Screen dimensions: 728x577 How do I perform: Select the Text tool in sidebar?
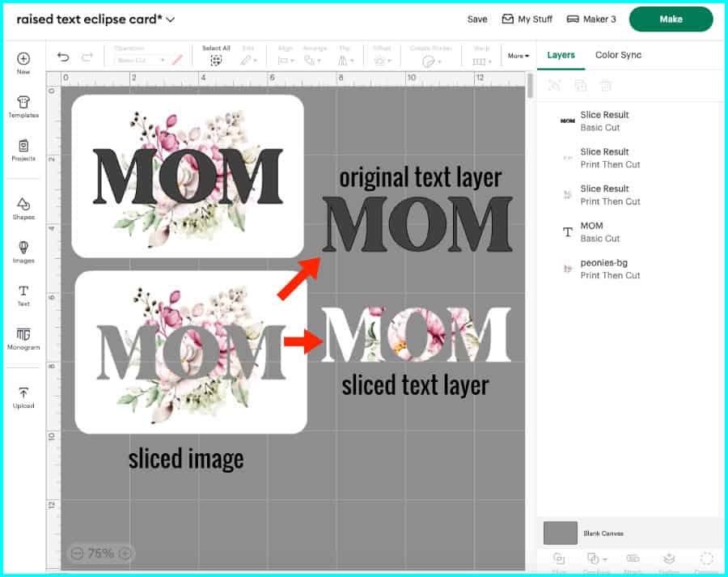(23, 295)
